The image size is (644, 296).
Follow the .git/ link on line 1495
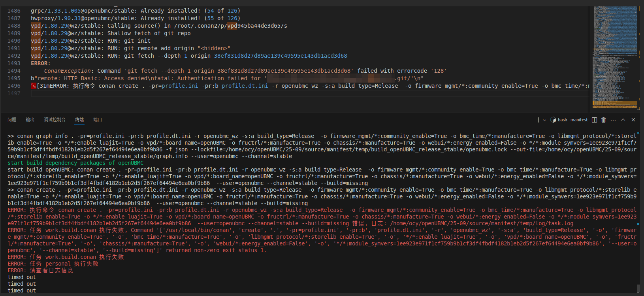click(402, 78)
